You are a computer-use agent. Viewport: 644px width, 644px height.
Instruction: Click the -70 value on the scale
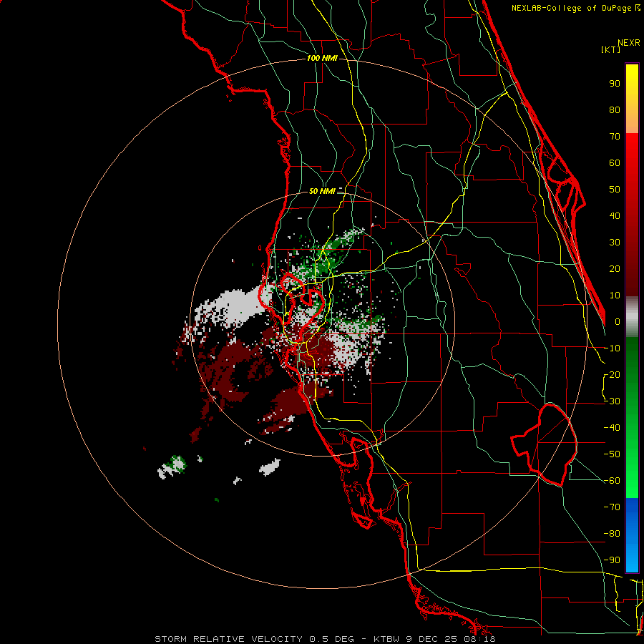(612, 507)
